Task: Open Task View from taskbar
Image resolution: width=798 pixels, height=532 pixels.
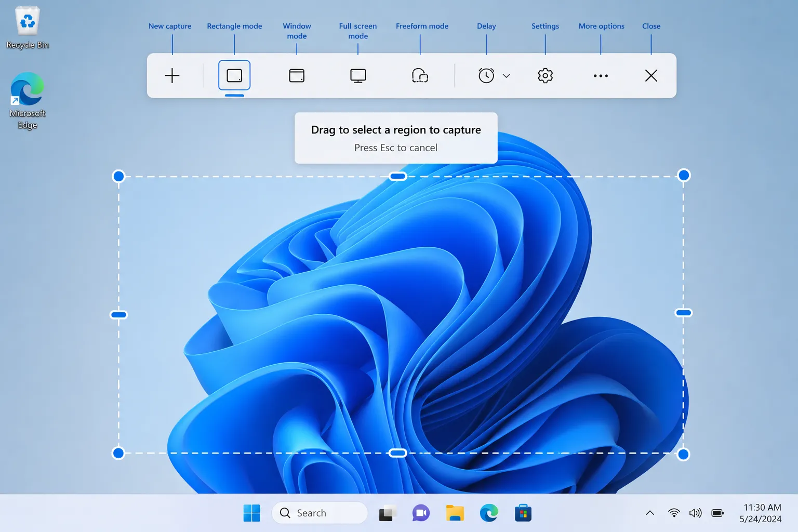Action: [387, 513]
